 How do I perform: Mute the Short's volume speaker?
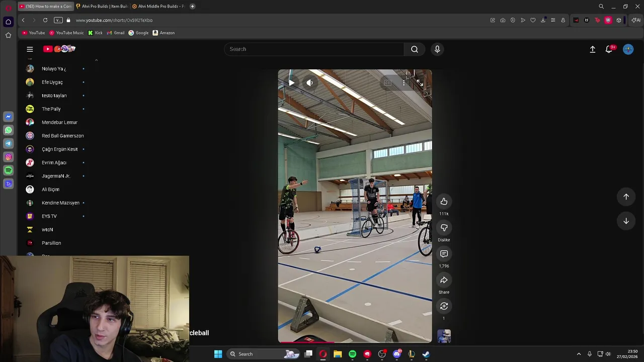309,83
